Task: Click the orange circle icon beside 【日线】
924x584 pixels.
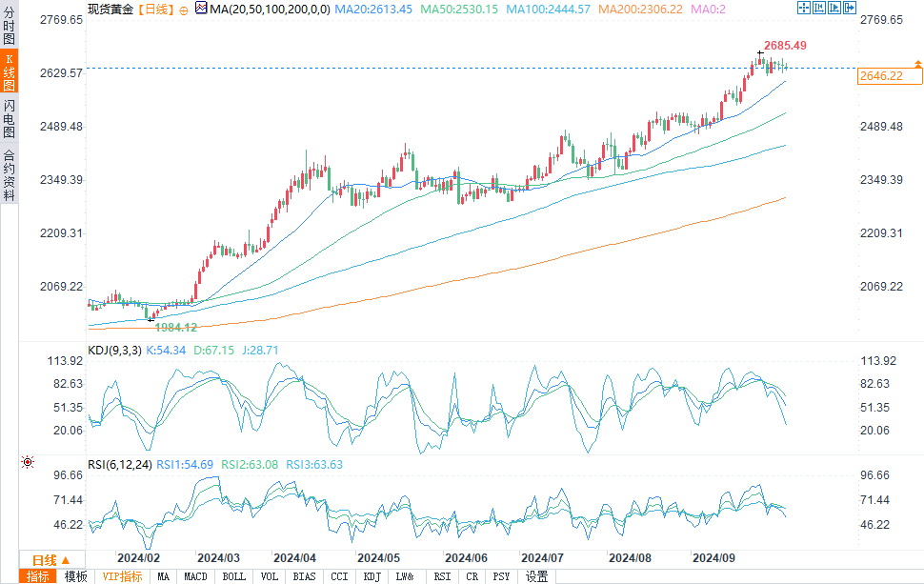Action: (x=183, y=9)
